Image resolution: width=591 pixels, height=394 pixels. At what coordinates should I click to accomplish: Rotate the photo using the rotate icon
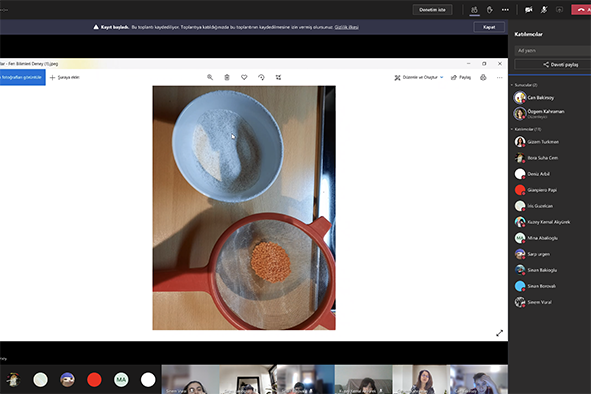click(261, 77)
